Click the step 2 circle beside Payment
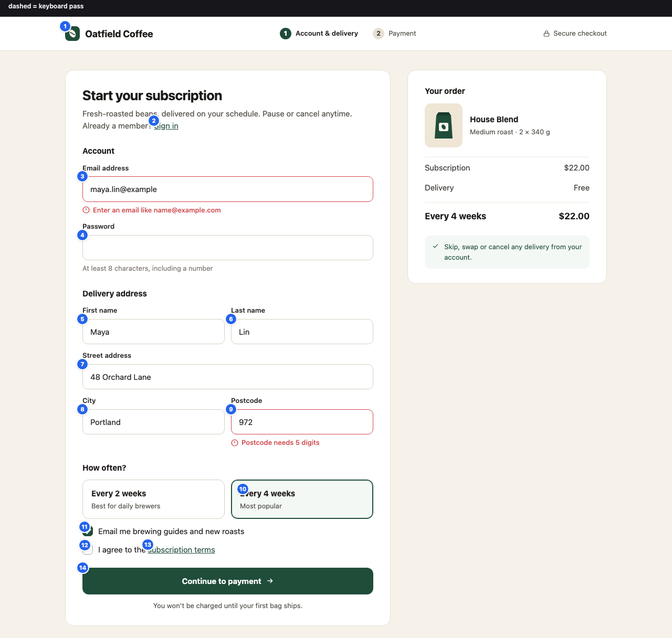 pyautogui.click(x=379, y=34)
